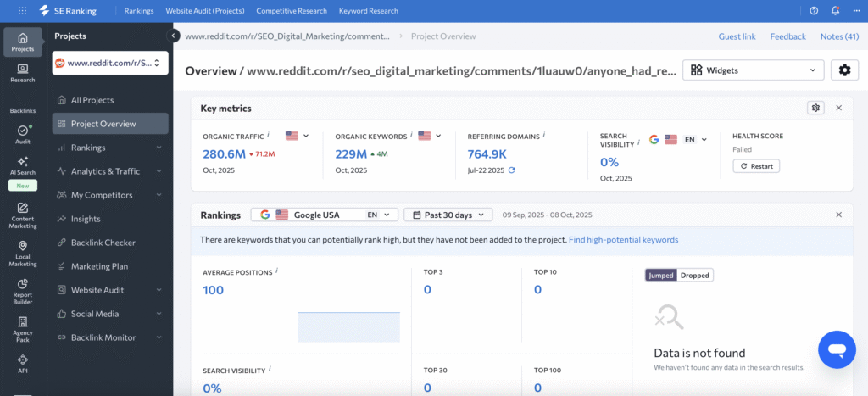
Task: Open the Research sidebar icon
Action: tap(23, 73)
